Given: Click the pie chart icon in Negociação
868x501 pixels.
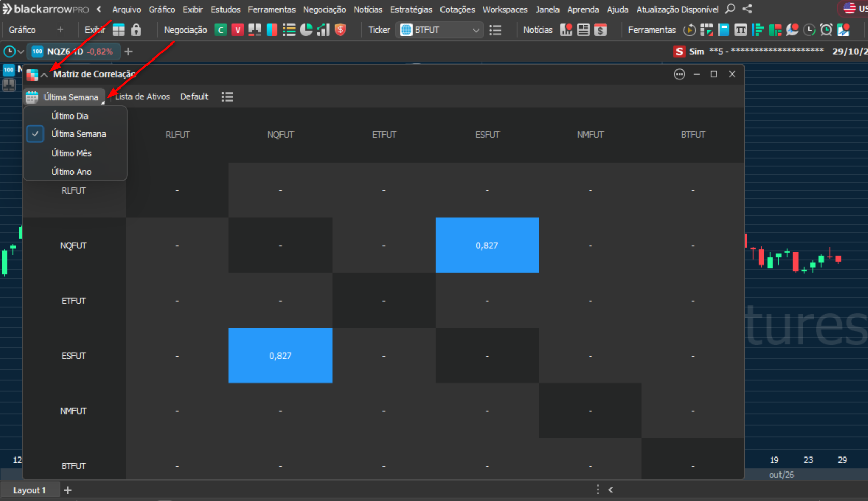Looking at the screenshot, I should pos(306,30).
